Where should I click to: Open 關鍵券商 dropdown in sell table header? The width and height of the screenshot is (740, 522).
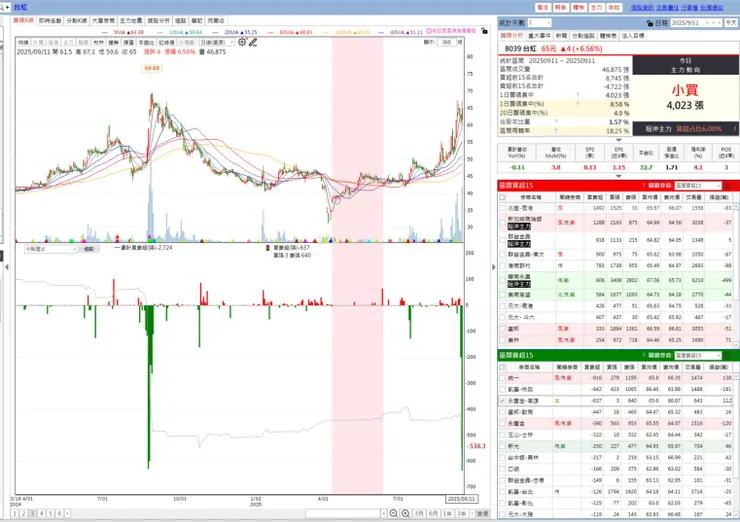pyautogui.click(x=698, y=355)
